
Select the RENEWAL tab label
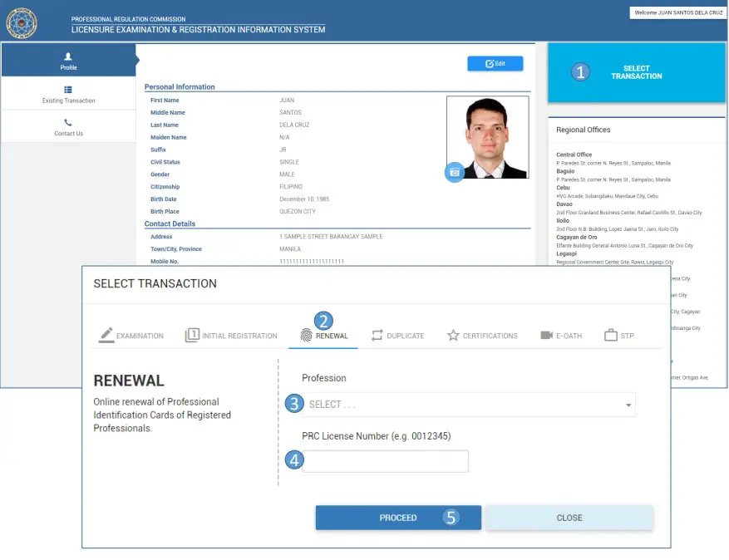pos(332,336)
